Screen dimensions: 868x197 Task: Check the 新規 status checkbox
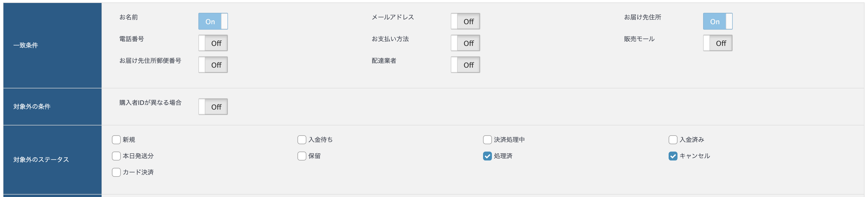[x=116, y=140]
